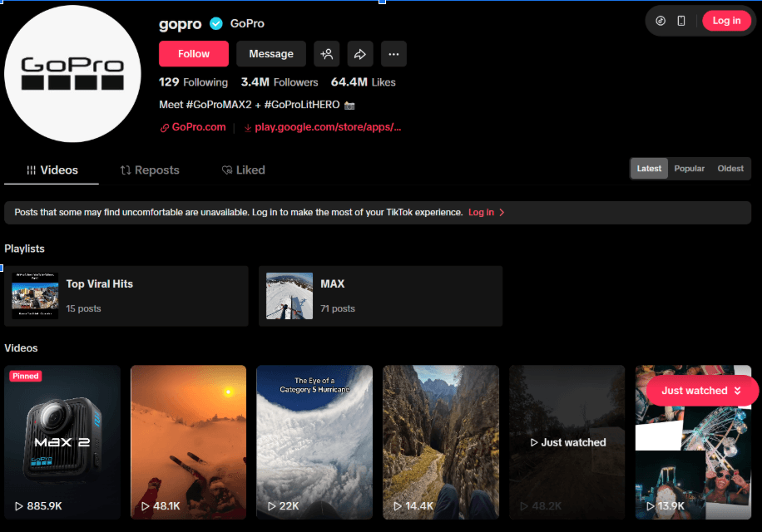Toggle the Latest sort filter
This screenshot has height=532, width=762.
click(649, 168)
